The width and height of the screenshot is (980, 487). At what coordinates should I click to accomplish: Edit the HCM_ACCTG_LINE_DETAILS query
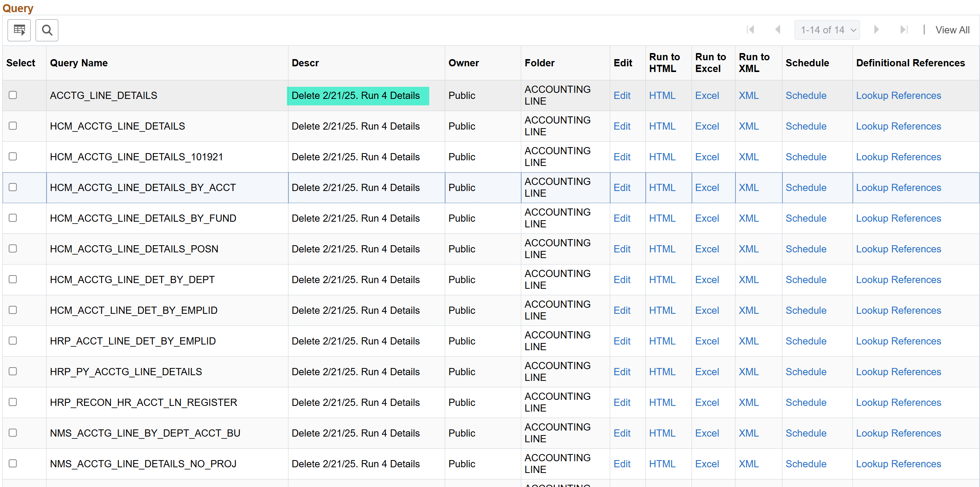point(622,126)
